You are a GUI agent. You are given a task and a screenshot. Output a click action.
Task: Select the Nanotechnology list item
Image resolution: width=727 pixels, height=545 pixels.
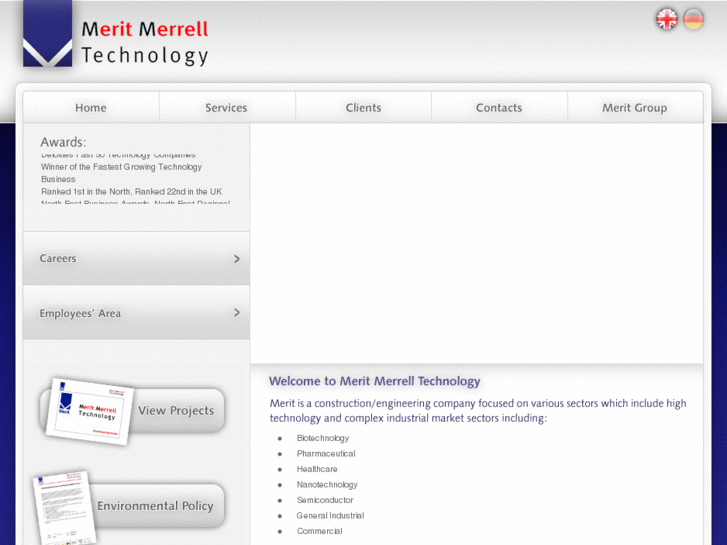(327, 485)
